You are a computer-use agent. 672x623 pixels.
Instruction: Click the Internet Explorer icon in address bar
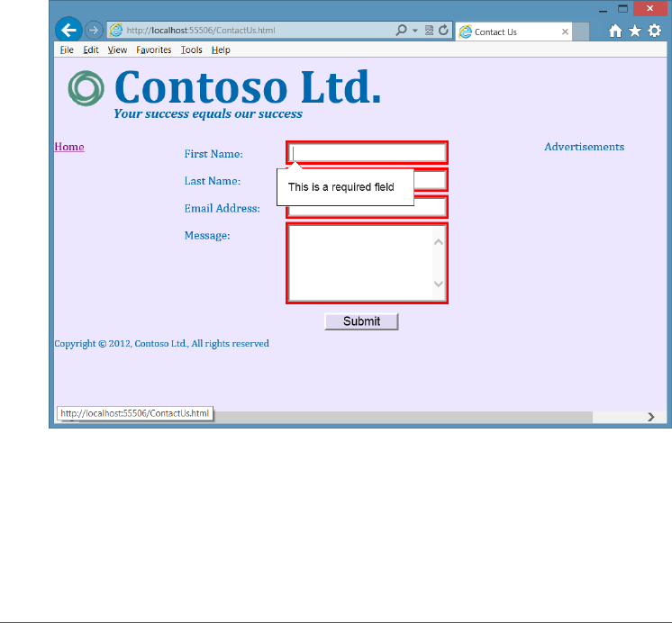(x=115, y=30)
